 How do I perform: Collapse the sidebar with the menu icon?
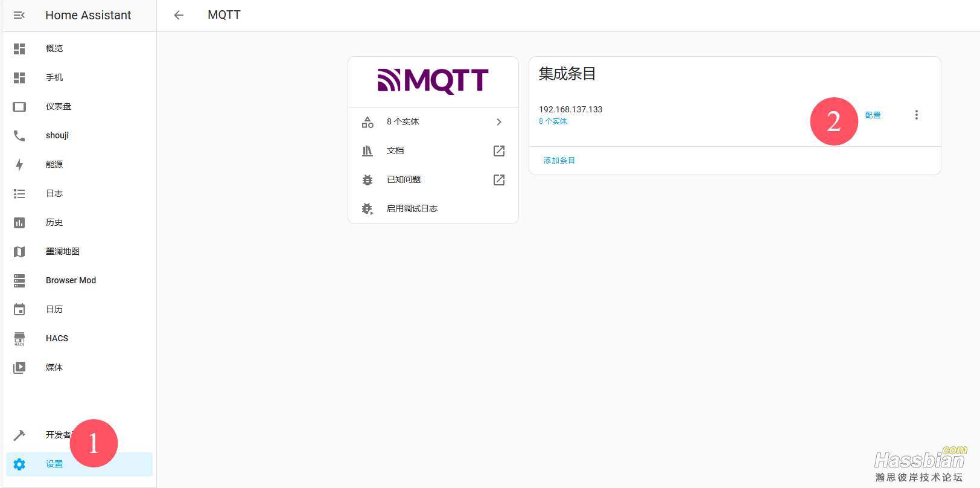point(19,15)
